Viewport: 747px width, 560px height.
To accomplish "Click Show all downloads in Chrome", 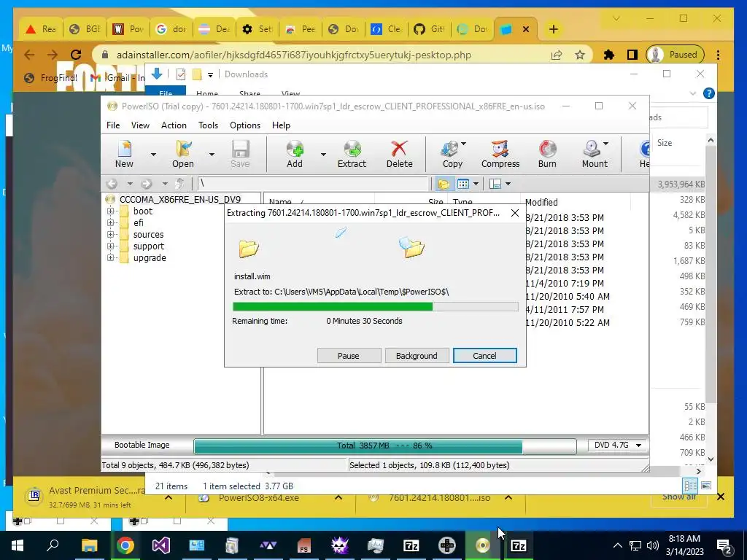I will 679,497.
